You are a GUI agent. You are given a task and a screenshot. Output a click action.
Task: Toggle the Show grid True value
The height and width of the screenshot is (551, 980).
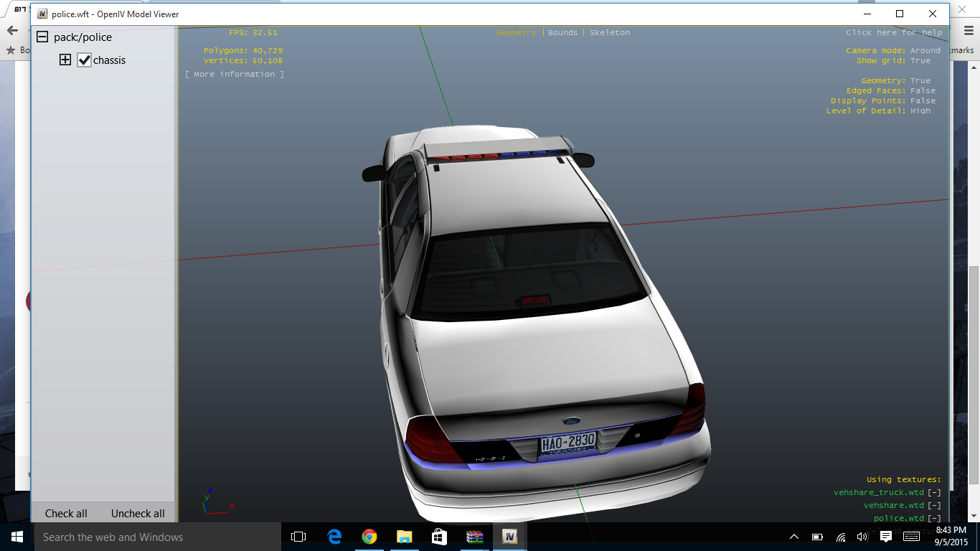[x=920, y=61]
